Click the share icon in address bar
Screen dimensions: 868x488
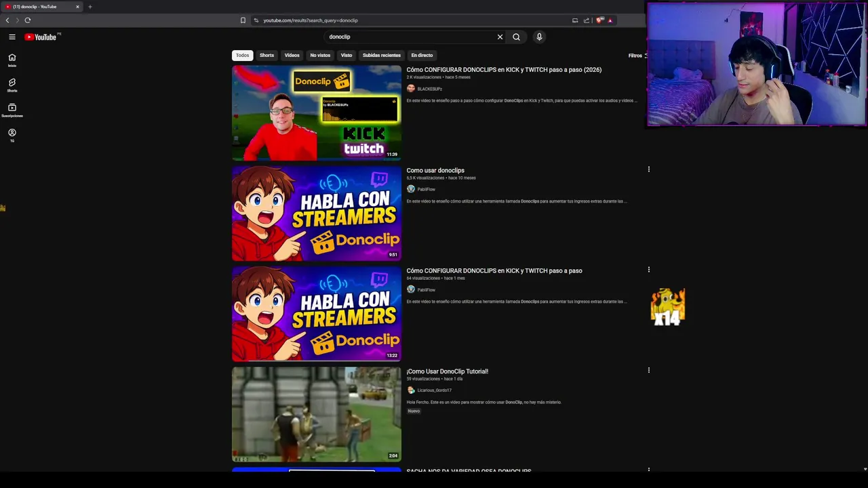(587, 20)
